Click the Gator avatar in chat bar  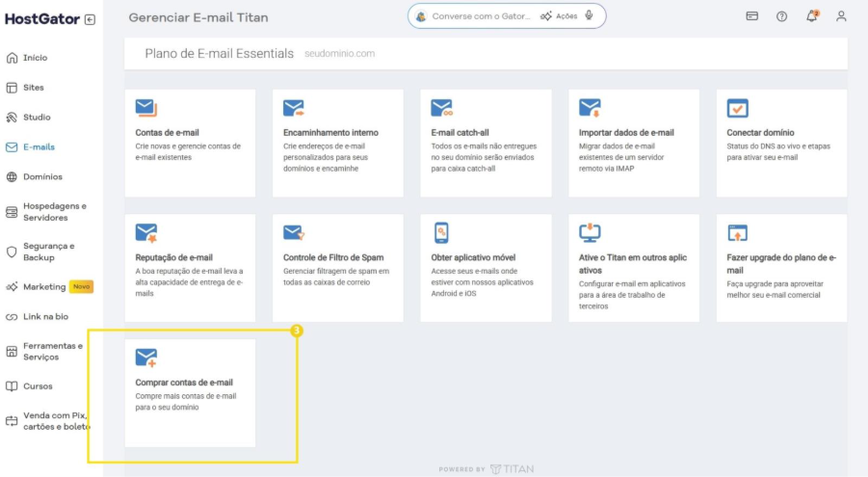(x=421, y=16)
